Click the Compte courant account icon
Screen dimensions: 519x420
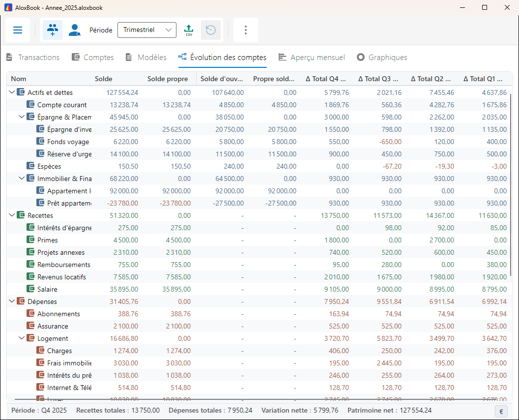(30, 105)
